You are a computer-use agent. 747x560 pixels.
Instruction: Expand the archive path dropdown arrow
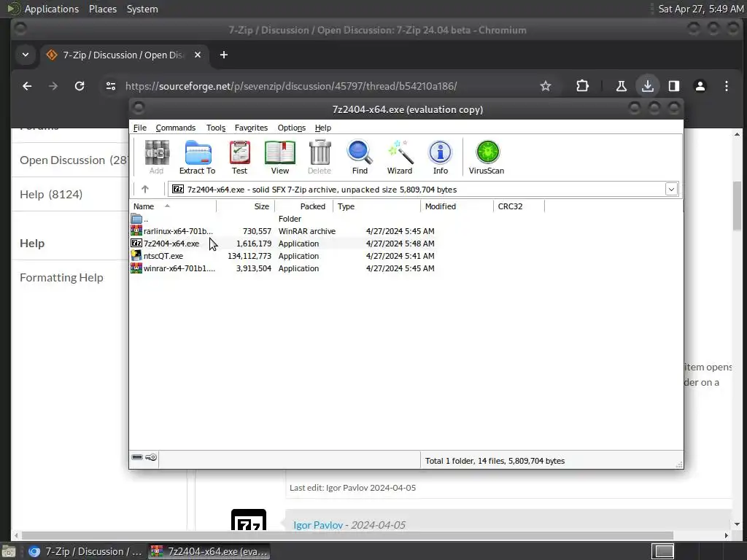671,189
